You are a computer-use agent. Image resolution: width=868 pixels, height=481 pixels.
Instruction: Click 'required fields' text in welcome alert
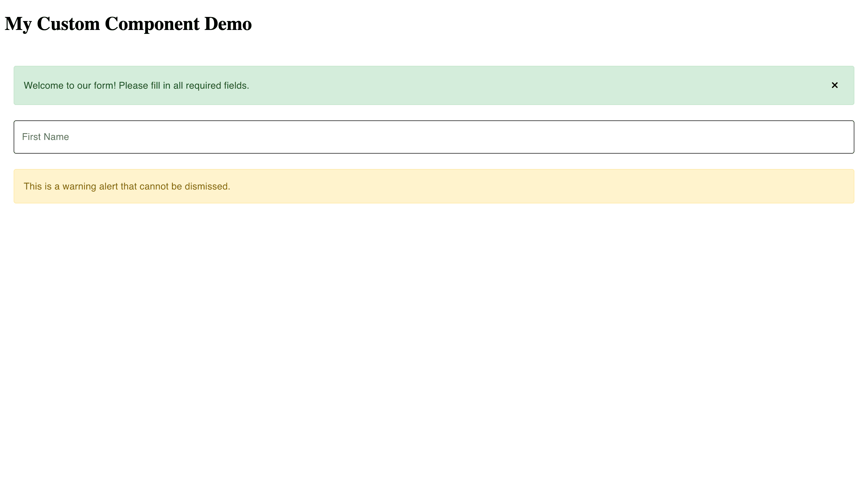217,86
